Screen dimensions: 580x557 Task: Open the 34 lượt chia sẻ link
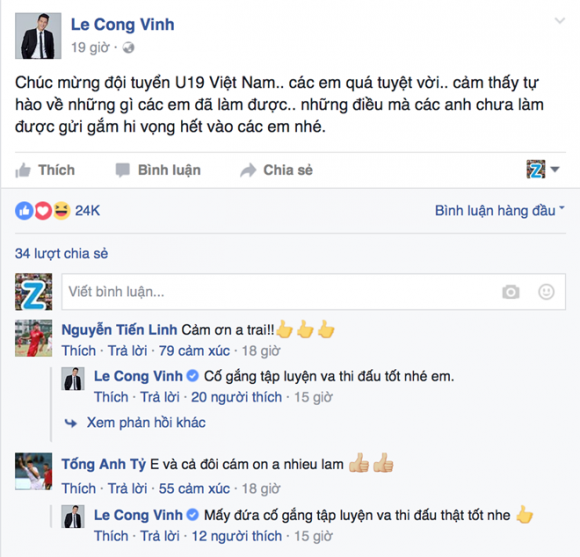61,254
